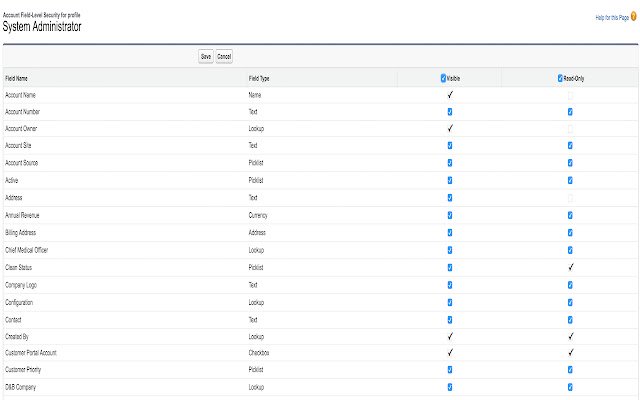Screen dimensions: 640x400
Task: Uncheck Visible for Address field
Action: coord(450,198)
